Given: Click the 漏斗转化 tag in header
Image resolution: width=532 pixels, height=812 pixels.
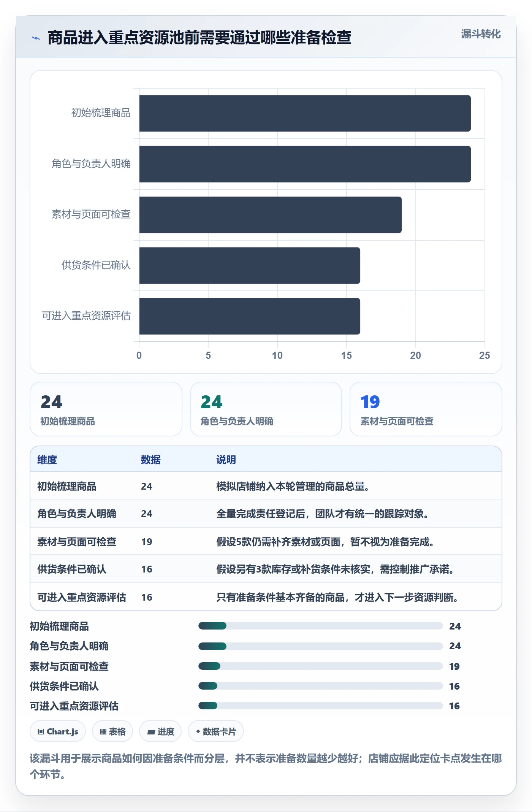Looking at the screenshot, I should [x=481, y=34].
